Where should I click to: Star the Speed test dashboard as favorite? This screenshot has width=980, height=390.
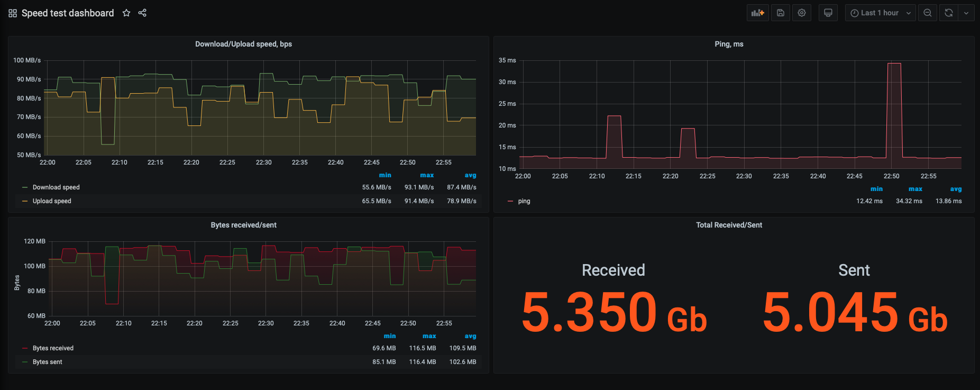(x=126, y=13)
